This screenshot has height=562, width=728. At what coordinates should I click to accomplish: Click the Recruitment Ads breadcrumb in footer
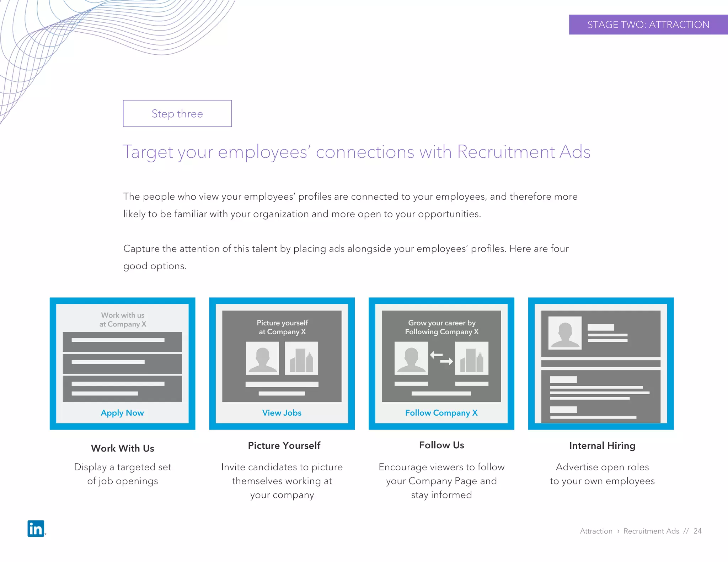[651, 531]
